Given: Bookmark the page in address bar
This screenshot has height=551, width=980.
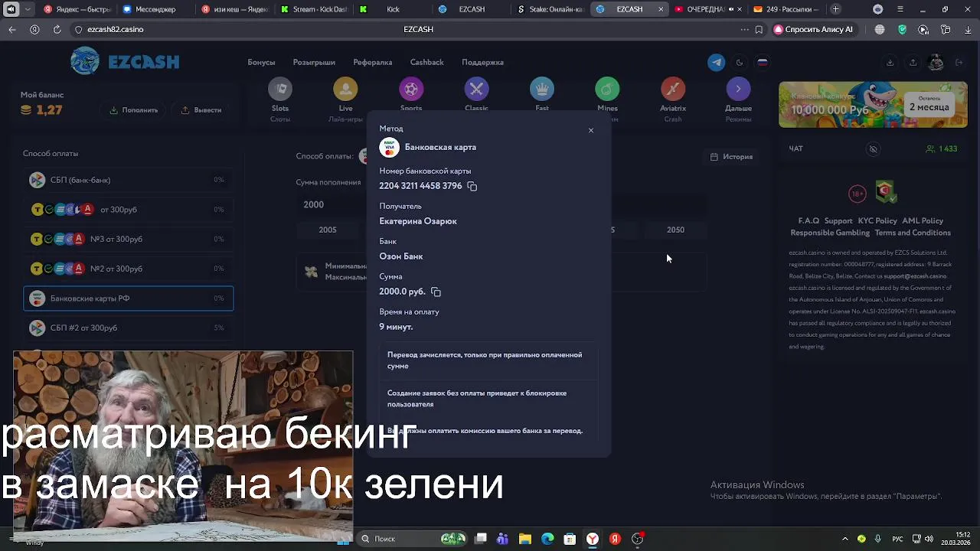Looking at the screenshot, I should pos(759,29).
